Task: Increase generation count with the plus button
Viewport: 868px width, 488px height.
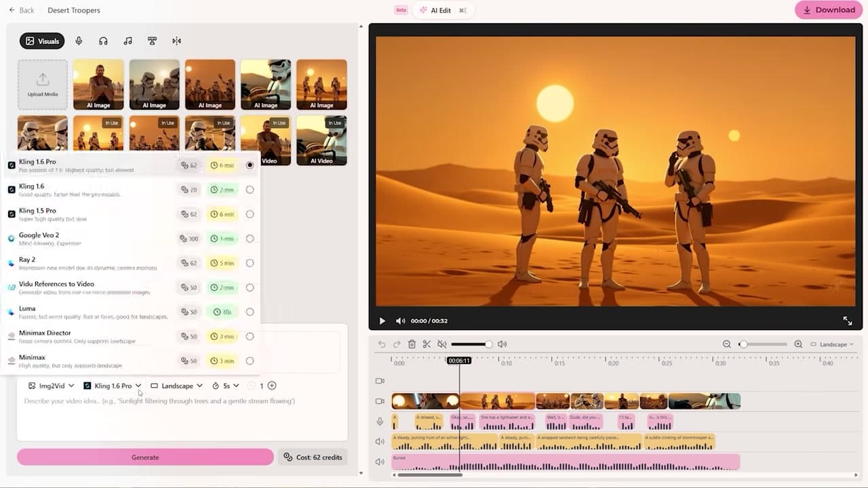Action: 272,386
